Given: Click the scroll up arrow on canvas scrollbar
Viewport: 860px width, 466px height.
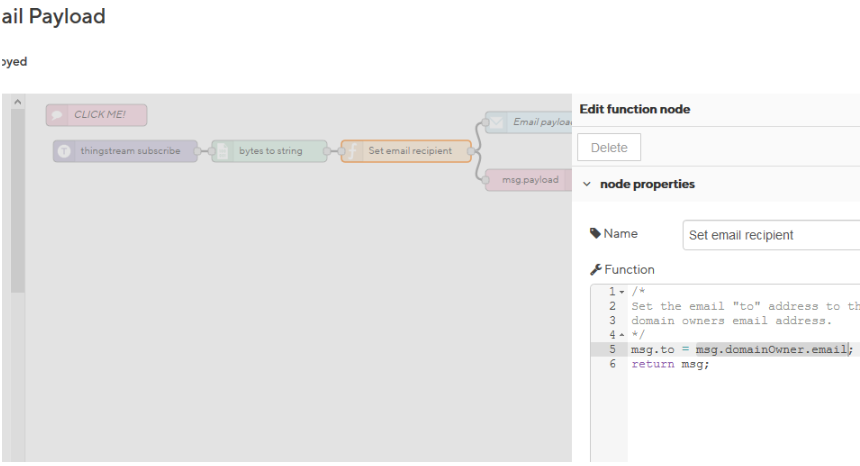Looking at the screenshot, I should (x=18, y=102).
